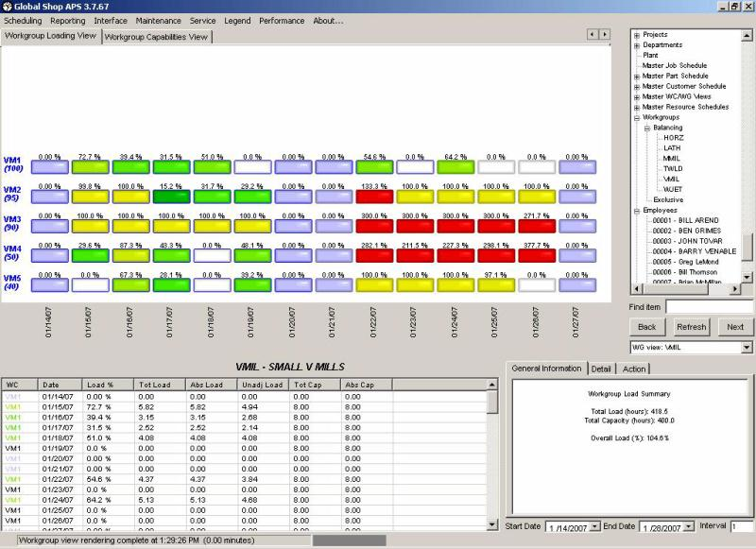This screenshot has height=549, width=756.
Task: Click the VM1 (100) work center label
Action: coord(13,163)
